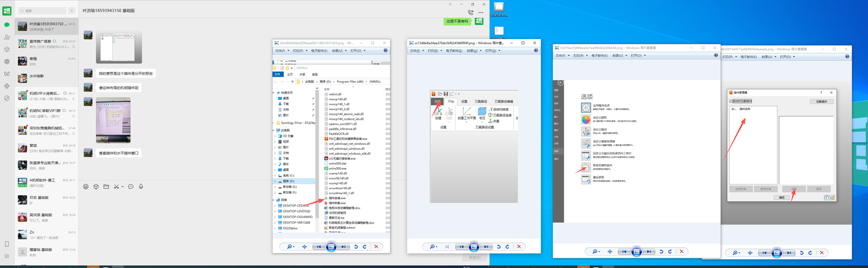Click the scissors screenshot icon in chat toolbar

116,187
